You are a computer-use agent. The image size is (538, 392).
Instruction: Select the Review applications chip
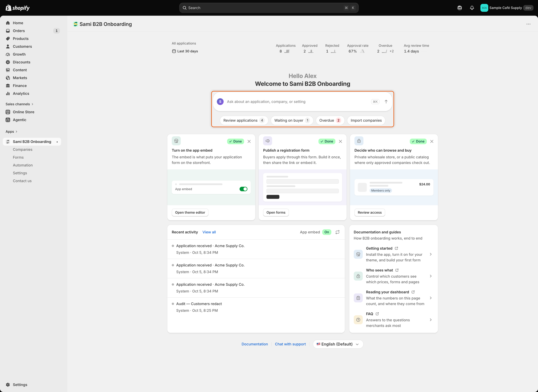click(x=244, y=120)
